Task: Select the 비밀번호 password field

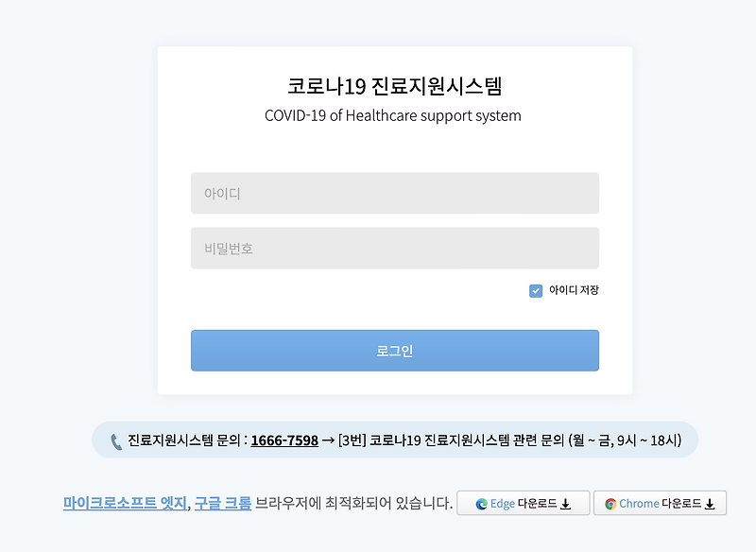Action: coord(395,247)
